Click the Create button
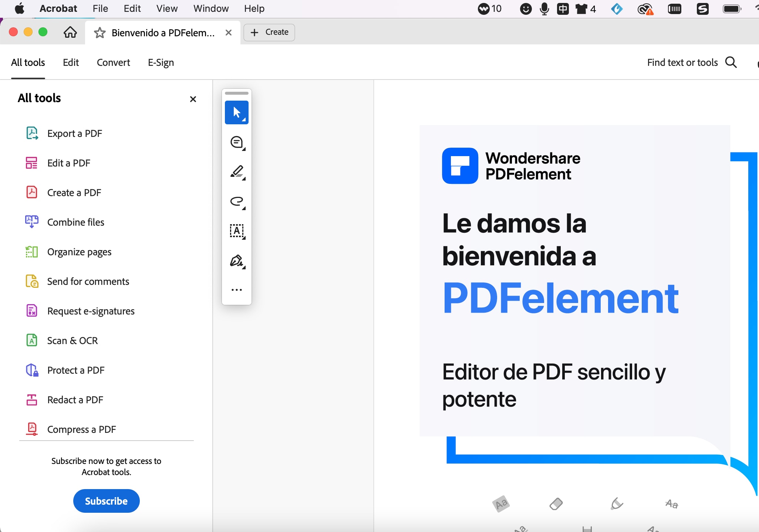The height and width of the screenshot is (532, 759). (269, 32)
